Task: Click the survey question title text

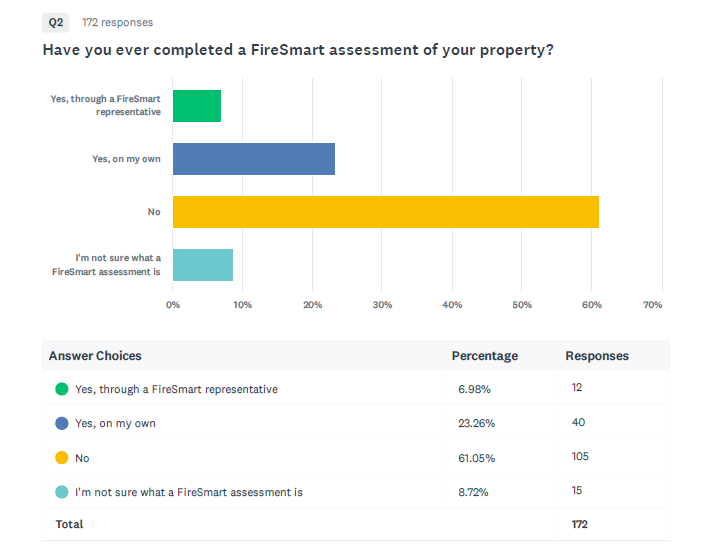Action: coord(298,50)
